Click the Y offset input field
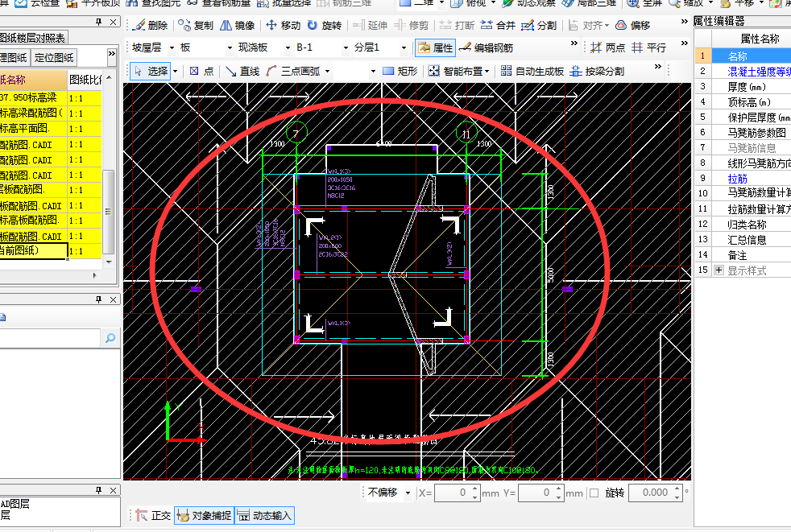Image resolution: width=791 pixels, height=532 pixels. 536,493
